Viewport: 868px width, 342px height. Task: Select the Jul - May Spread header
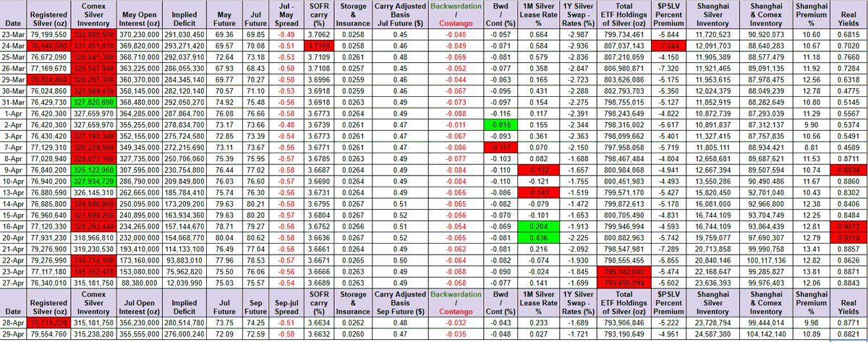[285, 14]
